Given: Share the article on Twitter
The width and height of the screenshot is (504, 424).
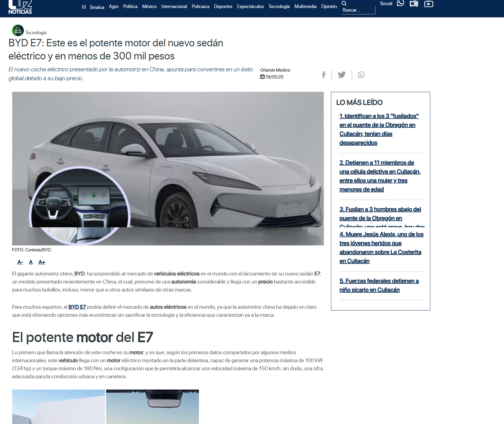Looking at the screenshot, I should (x=342, y=75).
